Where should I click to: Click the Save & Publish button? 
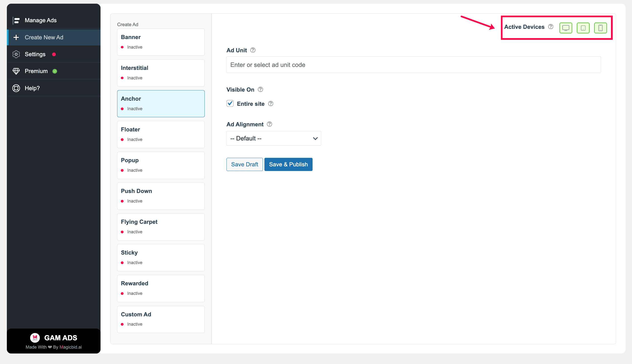pyautogui.click(x=288, y=164)
